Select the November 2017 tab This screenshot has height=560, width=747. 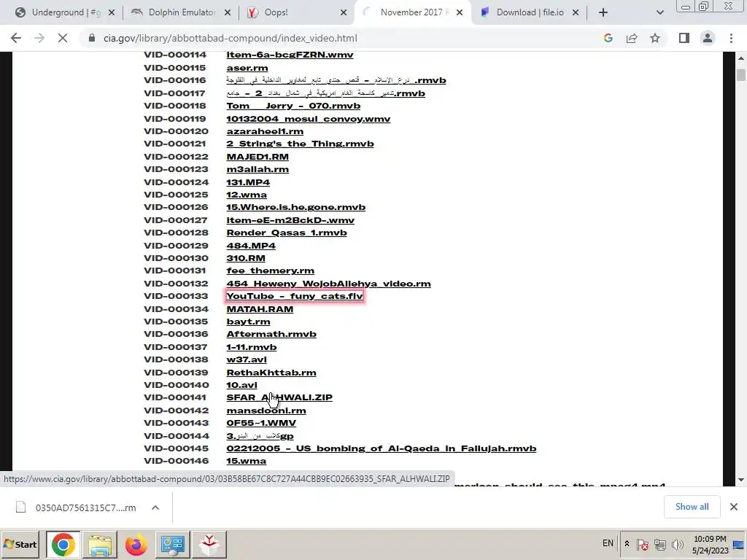tap(414, 12)
